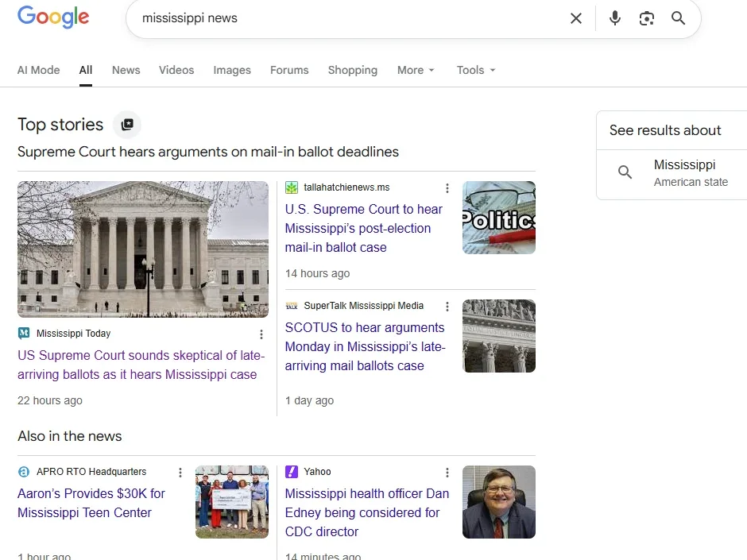Open 'SCOTUS to hear arguments Monday' article

tap(365, 346)
